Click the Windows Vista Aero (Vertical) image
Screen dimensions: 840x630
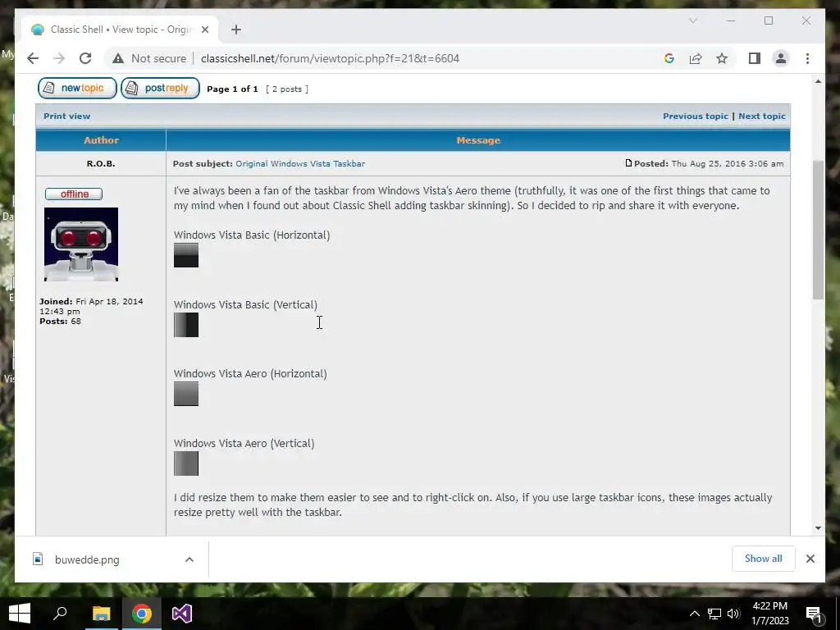186,463
